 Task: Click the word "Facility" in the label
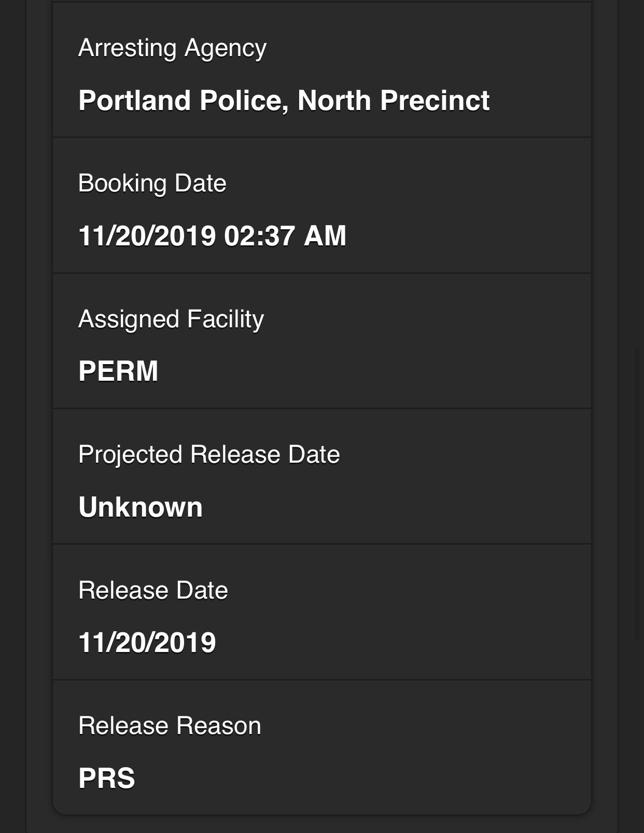(x=225, y=319)
